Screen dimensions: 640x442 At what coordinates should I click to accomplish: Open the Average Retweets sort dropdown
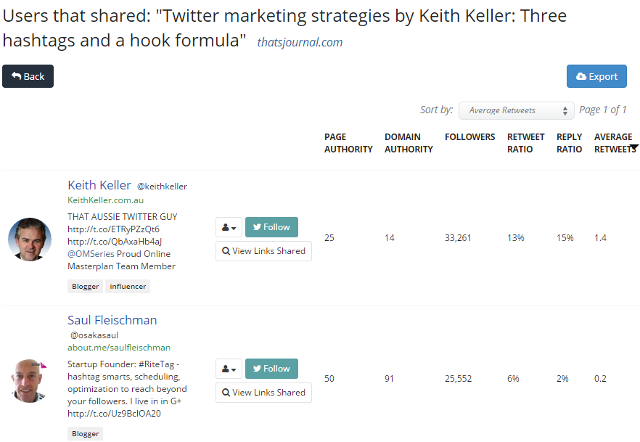tap(515, 111)
